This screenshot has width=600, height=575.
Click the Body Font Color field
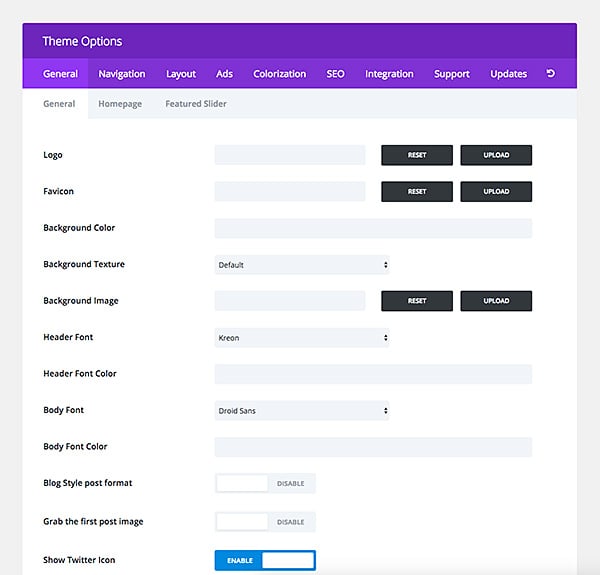click(373, 447)
